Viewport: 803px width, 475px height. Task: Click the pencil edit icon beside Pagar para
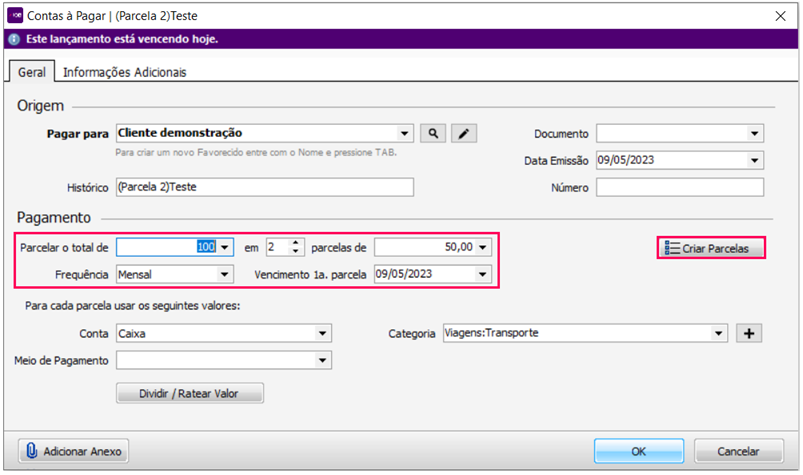click(x=463, y=133)
